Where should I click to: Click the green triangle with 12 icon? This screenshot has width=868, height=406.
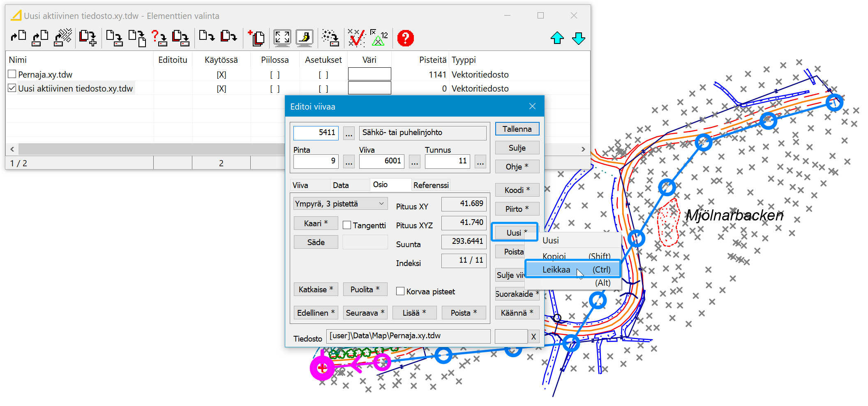tap(379, 38)
